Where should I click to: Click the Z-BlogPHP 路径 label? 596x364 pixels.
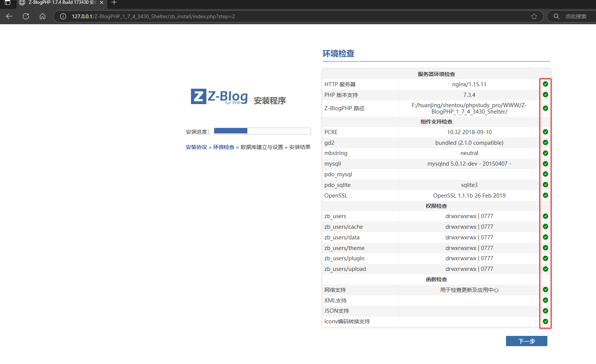pyautogui.click(x=344, y=108)
